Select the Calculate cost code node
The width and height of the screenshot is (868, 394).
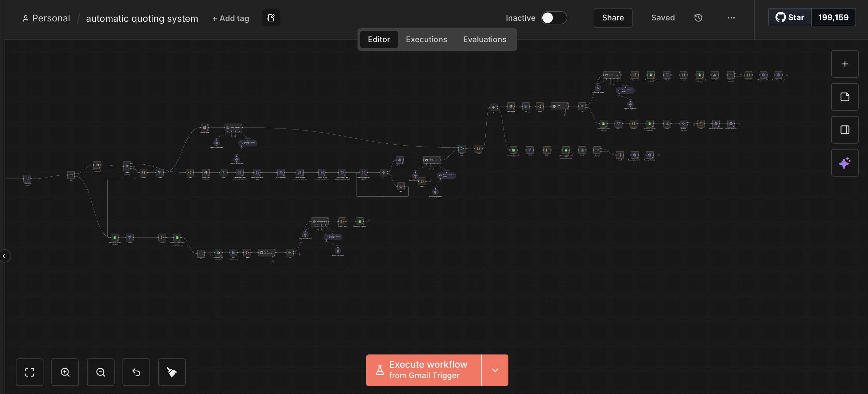[x=635, y=75]
